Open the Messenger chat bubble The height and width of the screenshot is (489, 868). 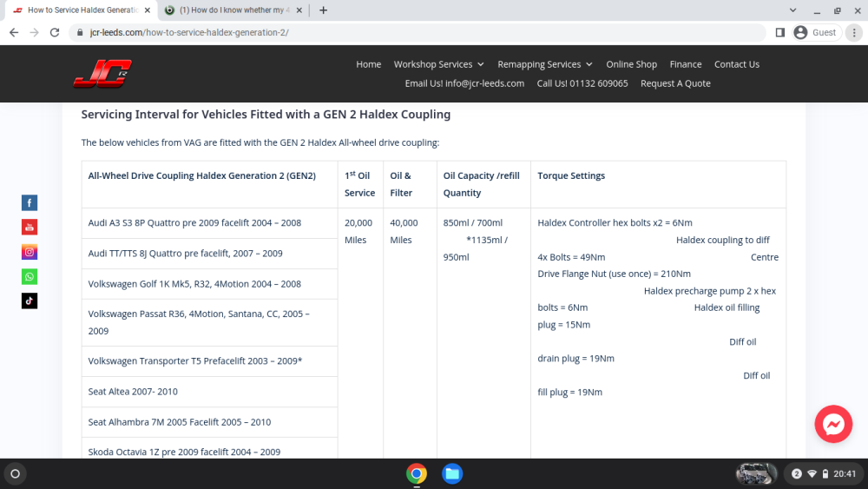pyautogui.click(x=833, y=424)
